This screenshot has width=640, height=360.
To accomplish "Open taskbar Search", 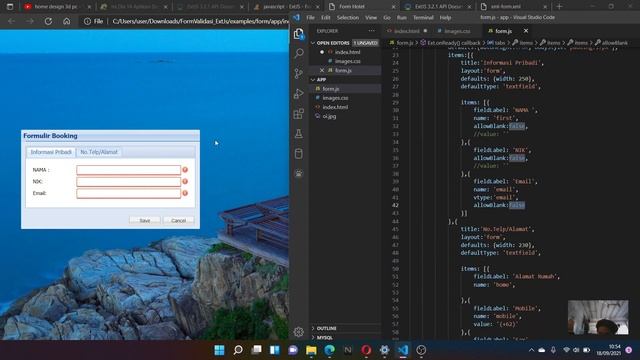I will 238,350.
